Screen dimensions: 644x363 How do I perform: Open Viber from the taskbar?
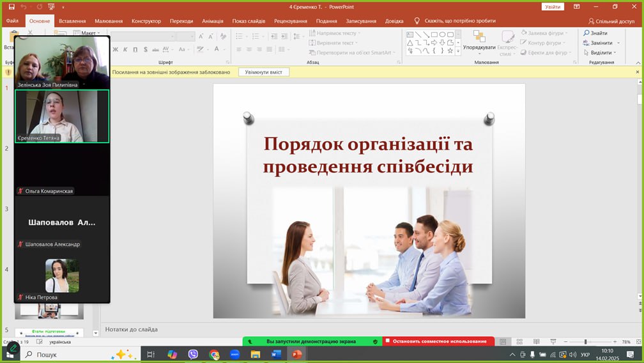193,354
